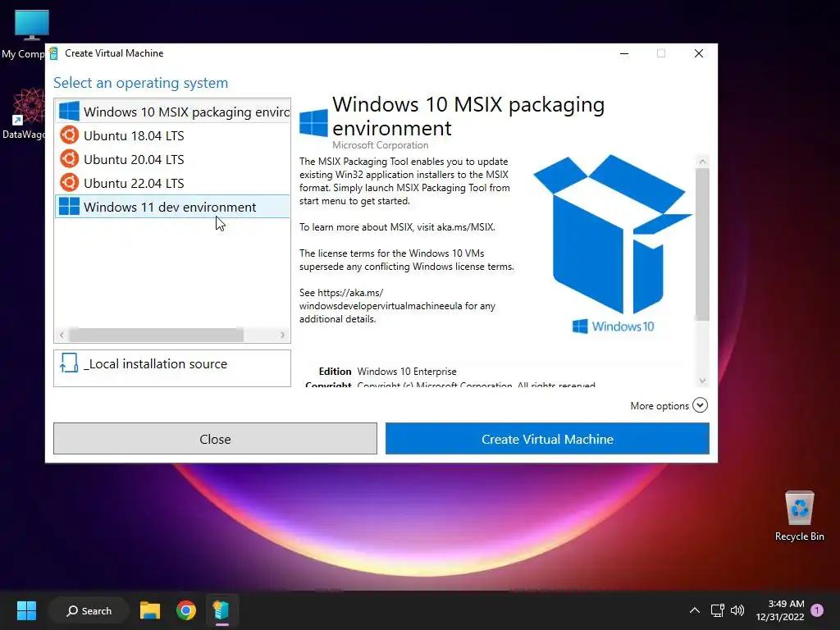Click the Hyper-V Quick Create taskbar icon
840x630 pixels.
pos(221,610)
